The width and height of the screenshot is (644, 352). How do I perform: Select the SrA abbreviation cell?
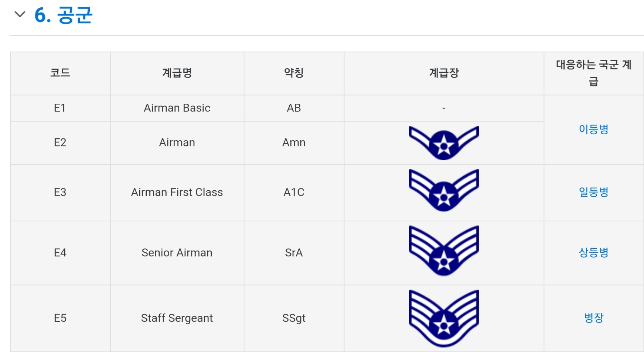tap(294, 253)
